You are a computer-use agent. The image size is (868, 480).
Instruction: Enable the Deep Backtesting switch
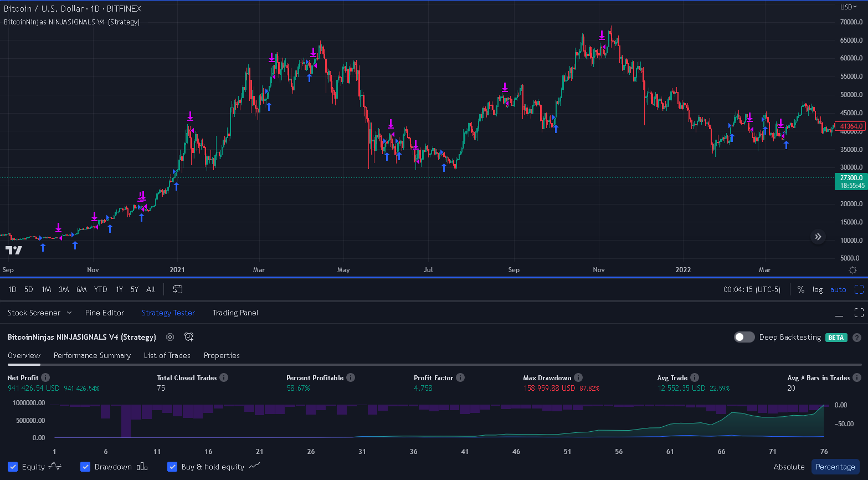click(744, 337)
